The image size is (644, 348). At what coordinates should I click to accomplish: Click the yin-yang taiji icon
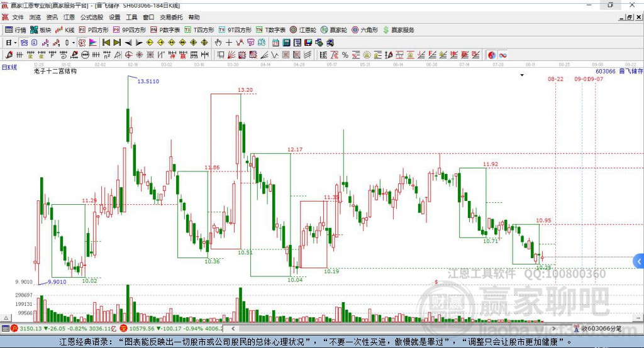(x=492, y=55)
